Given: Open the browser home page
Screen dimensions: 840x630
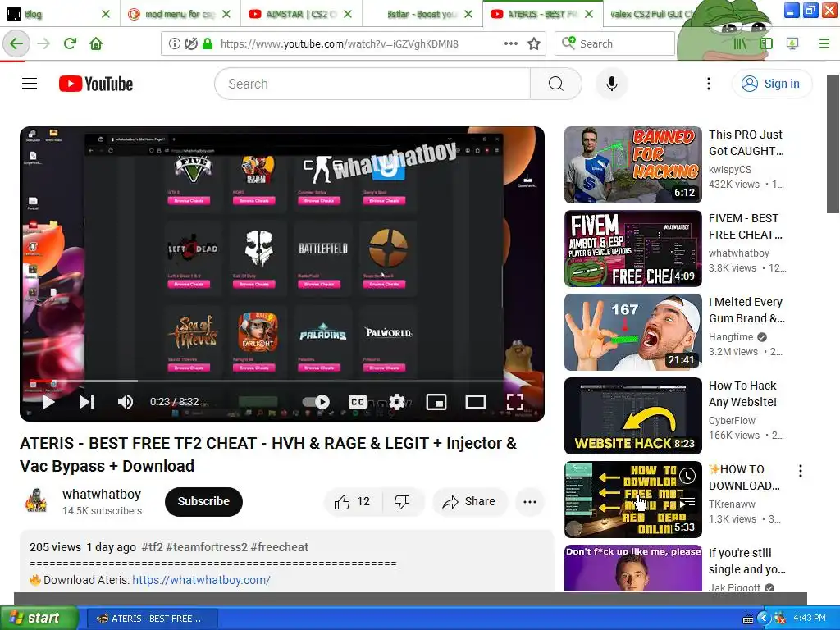Looking at the screenshot, I should point(96,43).
